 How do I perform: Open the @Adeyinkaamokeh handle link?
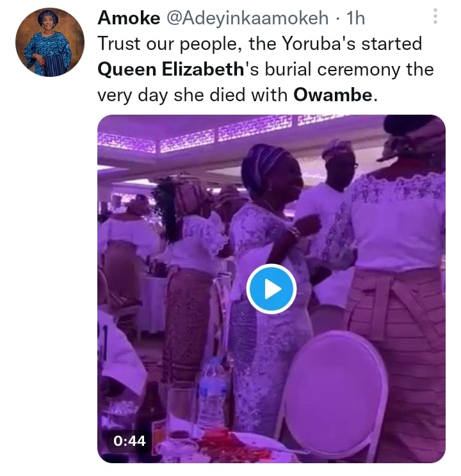tap(247, 18)
